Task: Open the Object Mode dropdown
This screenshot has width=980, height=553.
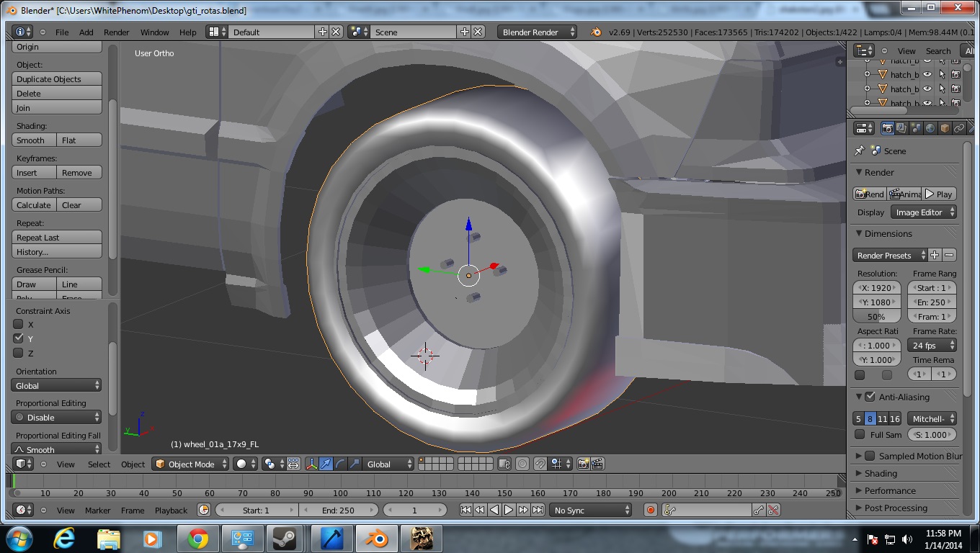Action: [x=190, y=464]
